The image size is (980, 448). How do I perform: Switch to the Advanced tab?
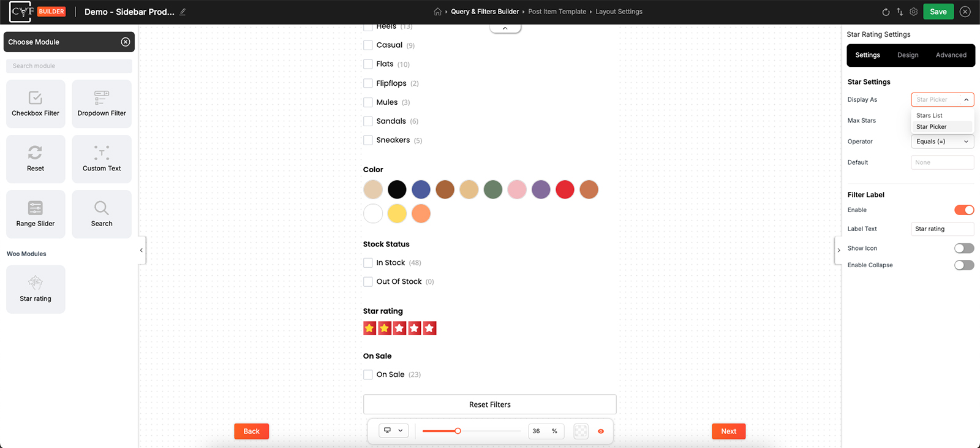click(x=951, y=55)
